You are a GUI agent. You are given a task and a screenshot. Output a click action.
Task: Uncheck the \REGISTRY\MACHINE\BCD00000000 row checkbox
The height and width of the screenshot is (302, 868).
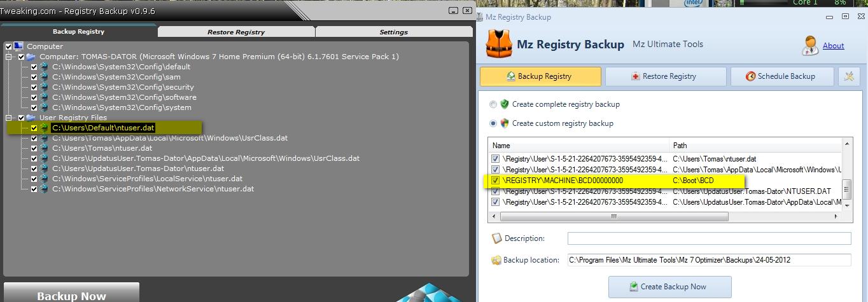(495, 181)
